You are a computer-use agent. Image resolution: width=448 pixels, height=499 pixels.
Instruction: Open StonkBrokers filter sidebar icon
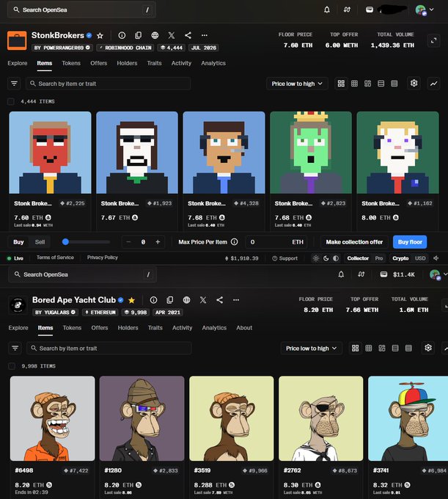point(14,84)
